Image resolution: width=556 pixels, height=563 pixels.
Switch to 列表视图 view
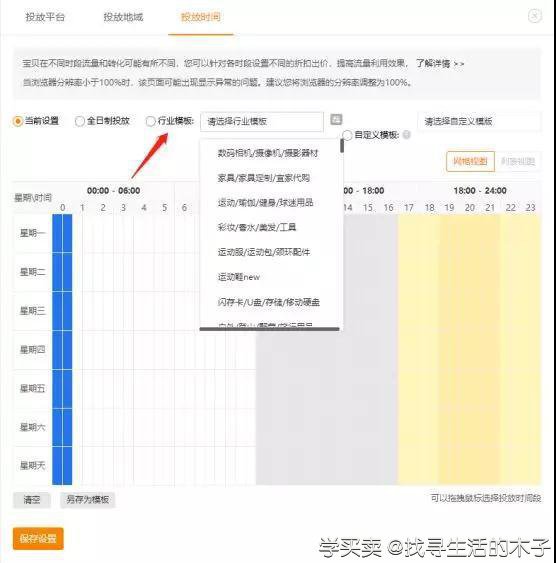pyautogui.click(x=518, y=162)
